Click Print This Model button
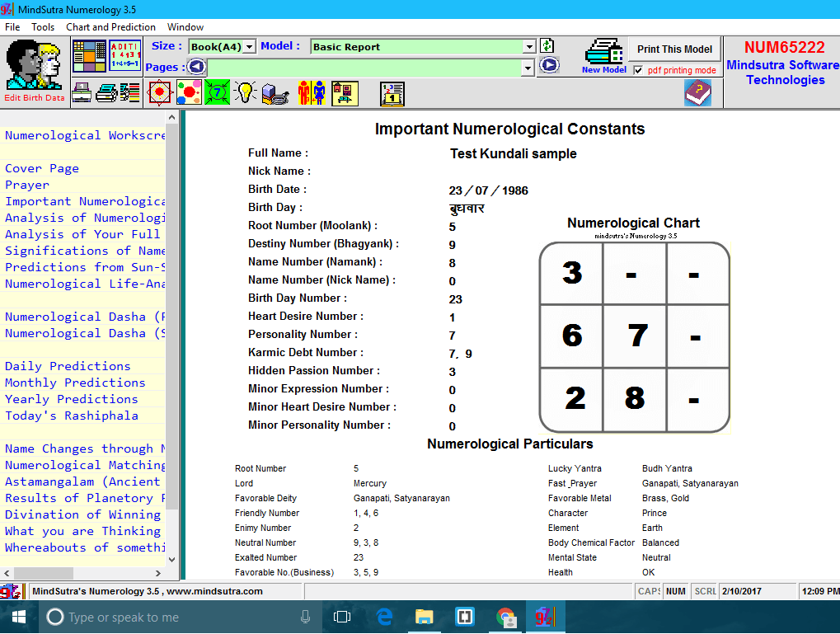This screenshot has width=840, height=634. [x=674, y=49]
